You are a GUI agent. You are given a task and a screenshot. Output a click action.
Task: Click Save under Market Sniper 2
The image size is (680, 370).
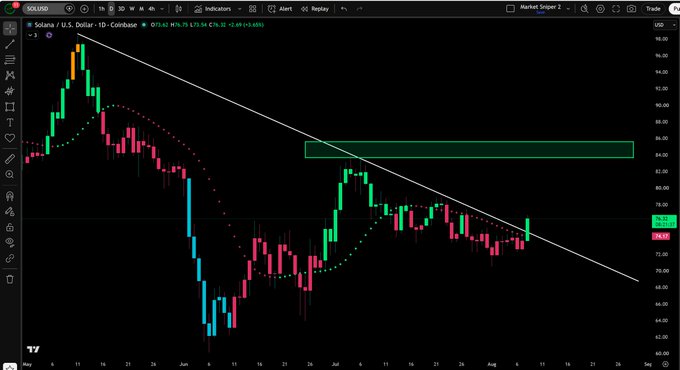click(540, 13)
